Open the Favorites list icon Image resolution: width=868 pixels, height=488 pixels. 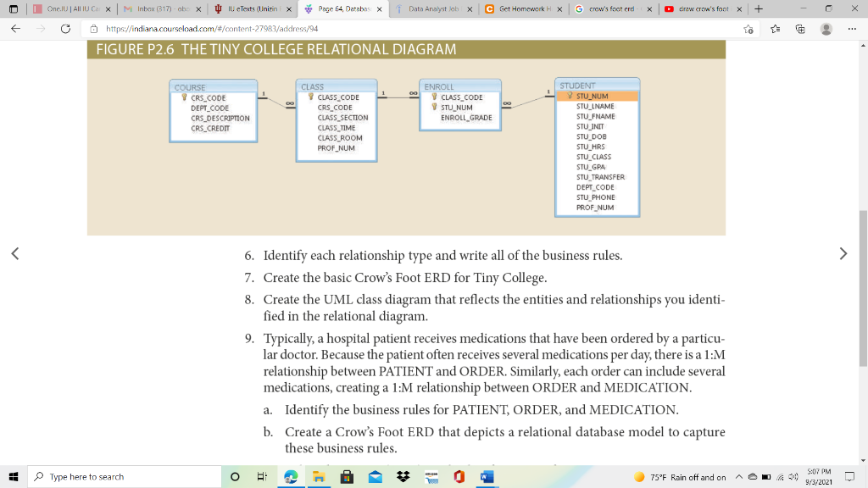coord(775,29)
